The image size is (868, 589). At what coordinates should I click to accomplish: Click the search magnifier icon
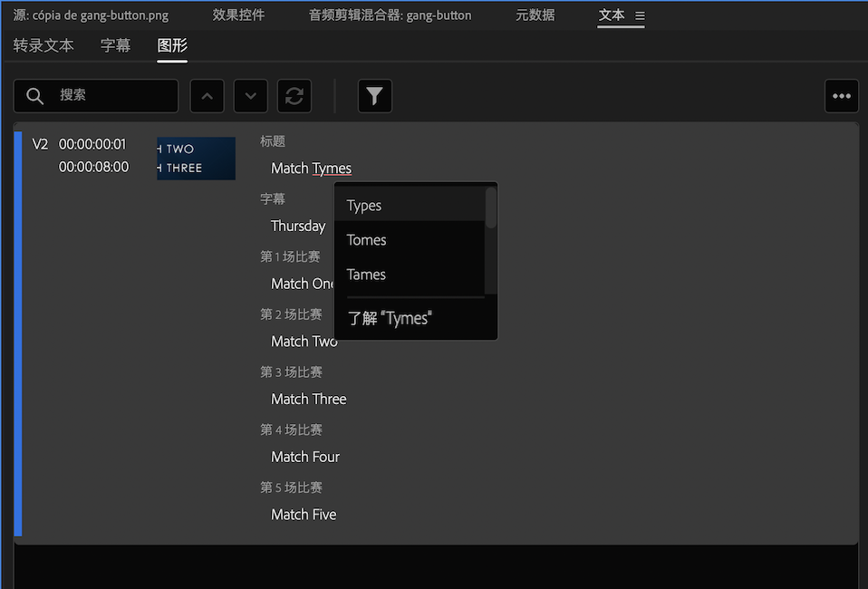coord(34,96)
